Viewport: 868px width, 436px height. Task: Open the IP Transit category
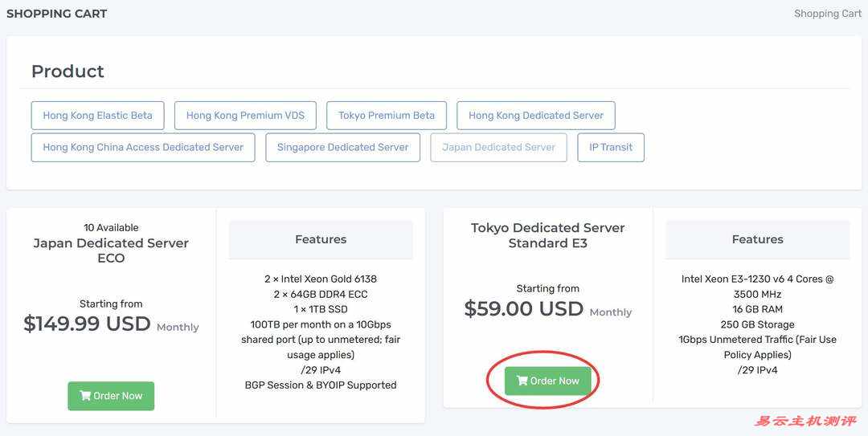point(610,148)
